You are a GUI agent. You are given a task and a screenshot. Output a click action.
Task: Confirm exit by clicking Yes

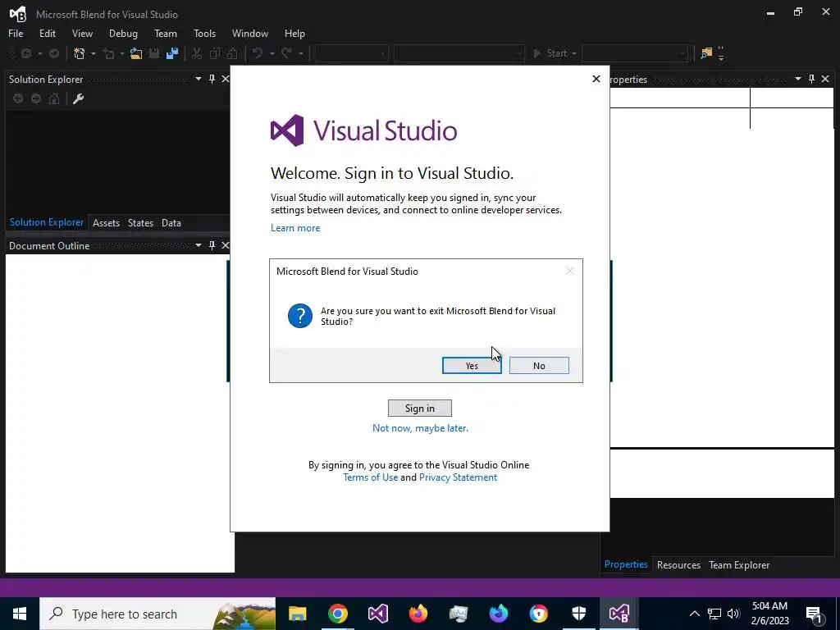[472, 365]
